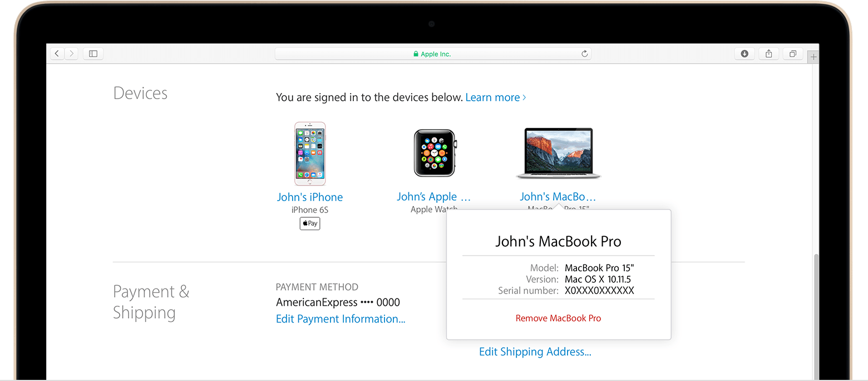The image size is (868, 381).
Task: Click Remove MacBook Pro in popover
Action: click(x=558, y=319)
